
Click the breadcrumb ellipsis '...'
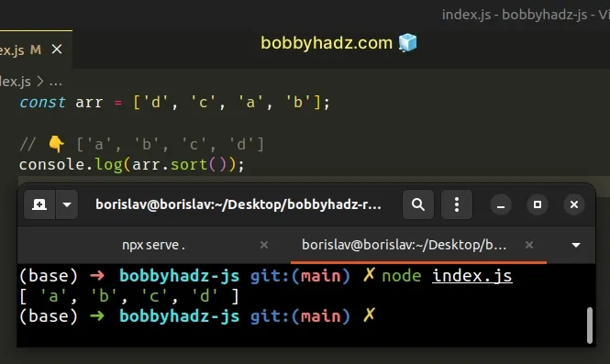point(56,82)
